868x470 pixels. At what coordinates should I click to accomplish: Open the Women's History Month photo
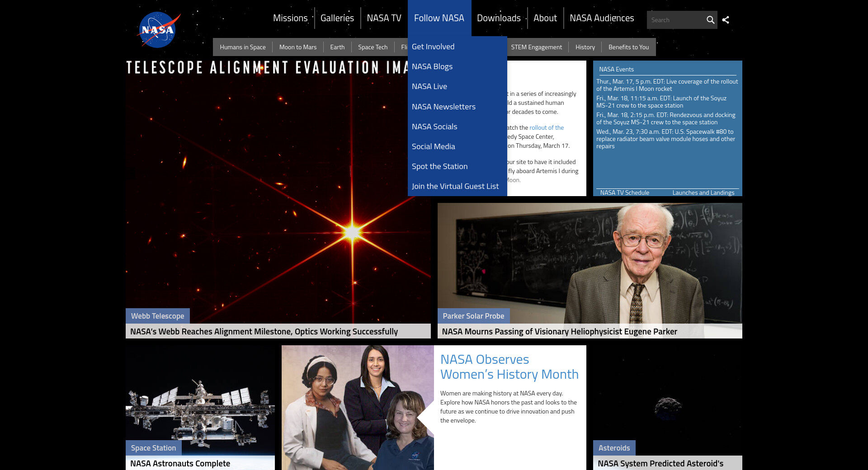[358, 408]
